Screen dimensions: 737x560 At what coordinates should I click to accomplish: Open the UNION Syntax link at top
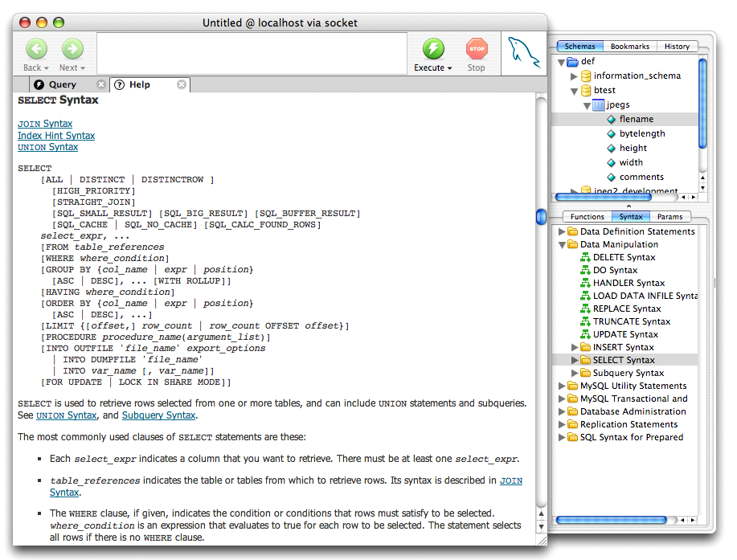[x=48, y=147]
